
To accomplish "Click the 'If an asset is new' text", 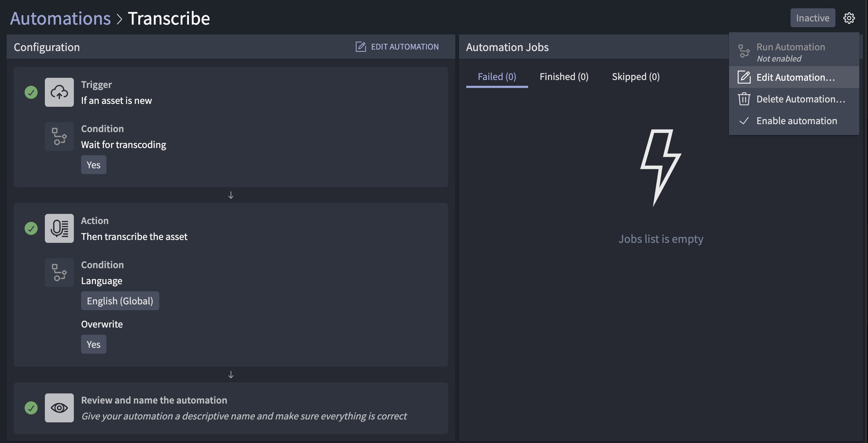I will [117, 100].
